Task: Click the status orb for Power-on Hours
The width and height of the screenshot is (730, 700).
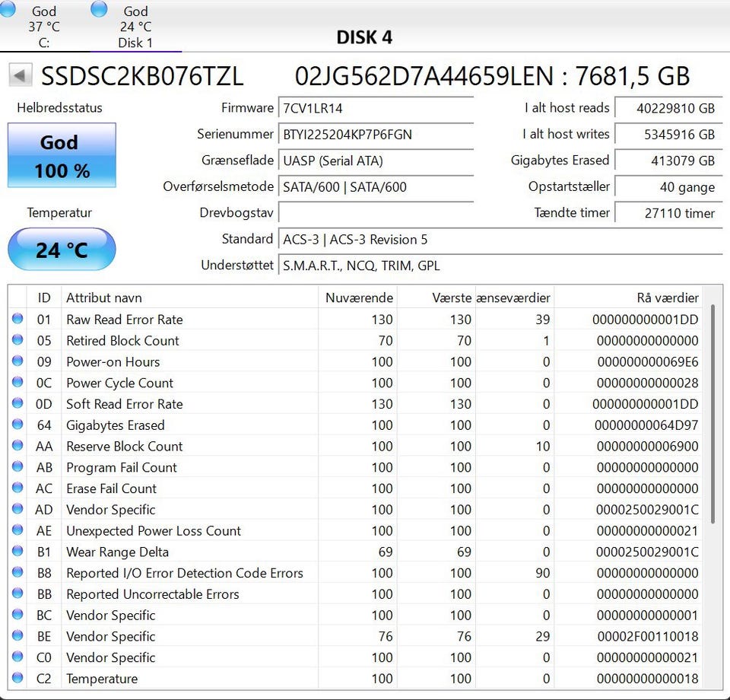Action: pyautogui.click(x=17, y=361)
